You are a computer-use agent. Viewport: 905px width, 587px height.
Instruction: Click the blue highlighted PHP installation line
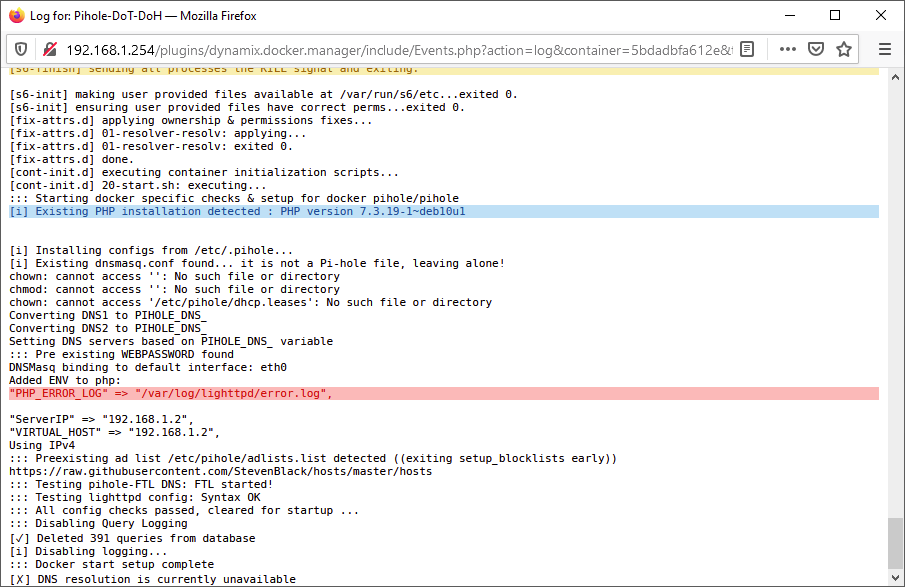tap(444, 212)
